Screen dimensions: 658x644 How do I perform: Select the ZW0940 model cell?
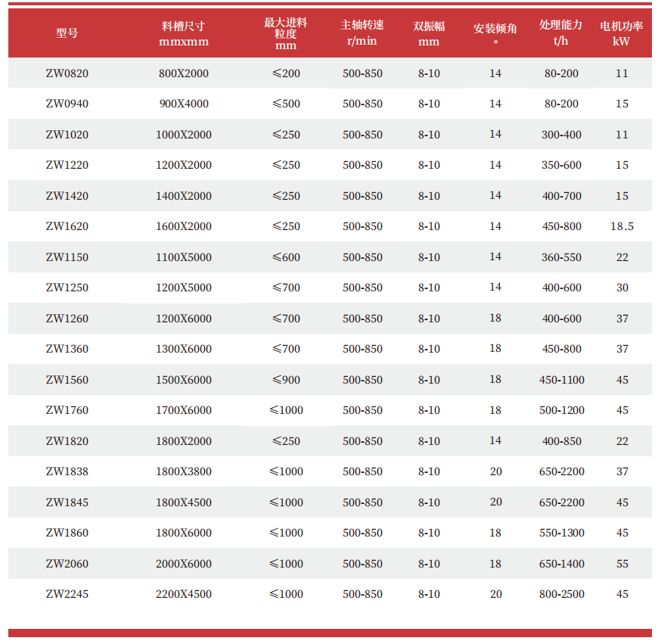(67, 104)
